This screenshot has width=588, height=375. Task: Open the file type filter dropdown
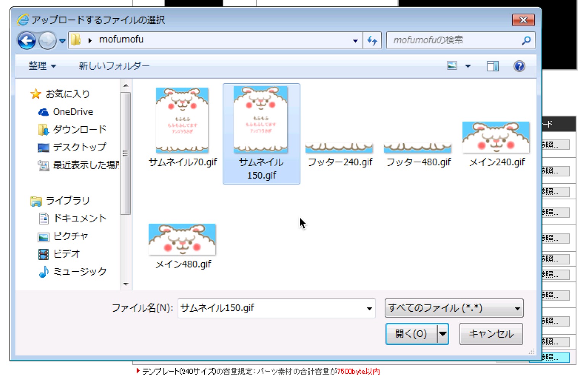click(x=454, y=308)
